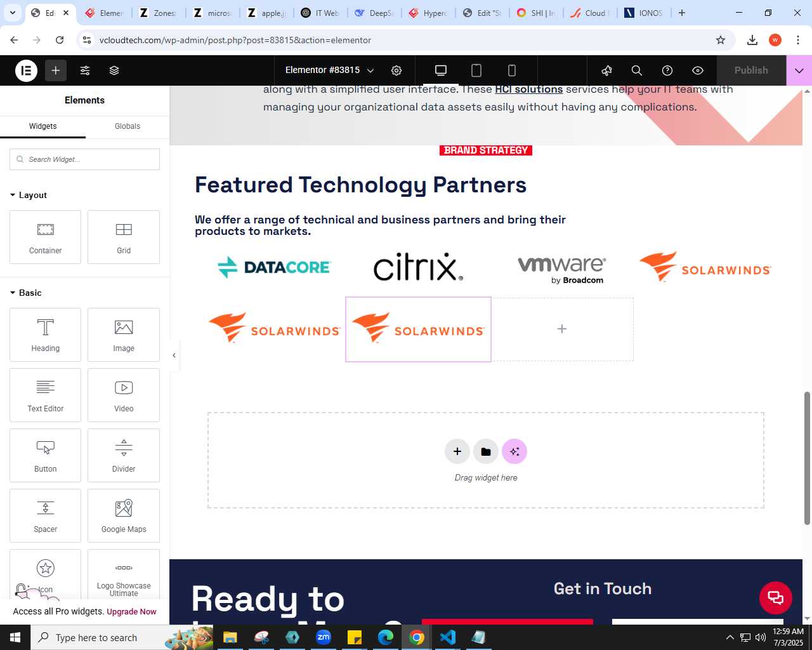This screenshot has height=650, width=812.
Task: Open Site Settings sliders icon
Action: click(85, 70)
